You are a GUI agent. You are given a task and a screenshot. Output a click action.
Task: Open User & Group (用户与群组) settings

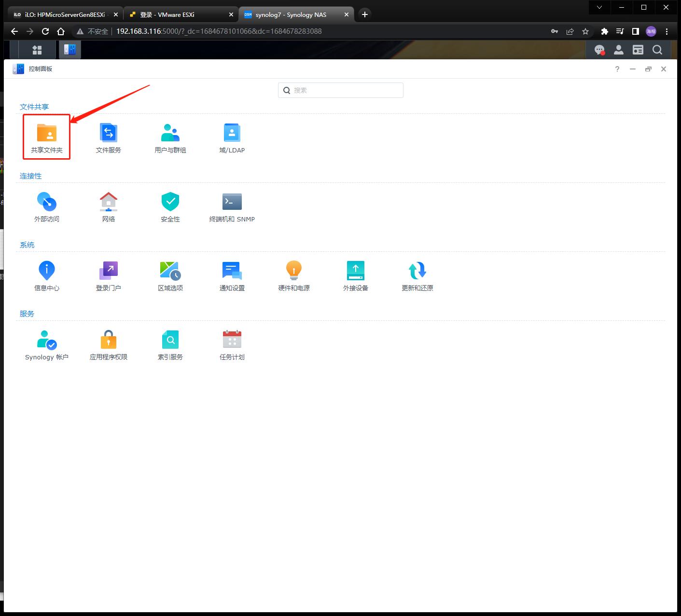[x=170, y=137]
